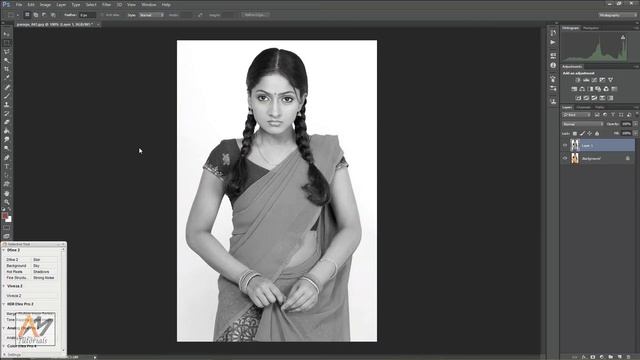The height and width of the screenshot is (360, 640).
Task: Select the Horizontal Type tool
Action: [7, 167]
